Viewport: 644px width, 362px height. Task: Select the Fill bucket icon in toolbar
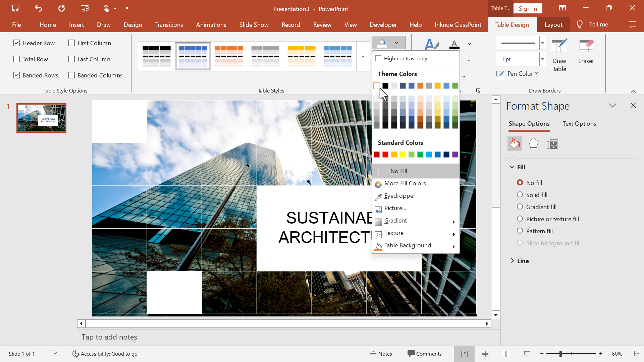tap(382, 43)
